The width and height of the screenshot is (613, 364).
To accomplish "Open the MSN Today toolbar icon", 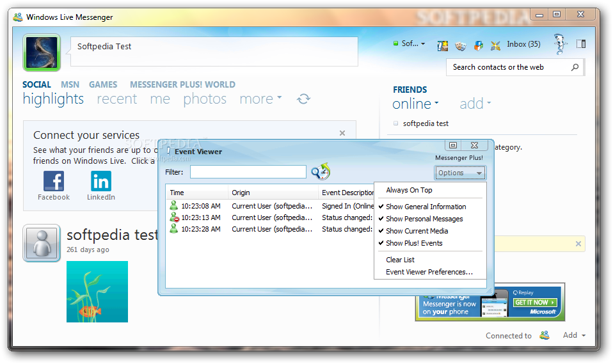I will click(x=443, y=46).
